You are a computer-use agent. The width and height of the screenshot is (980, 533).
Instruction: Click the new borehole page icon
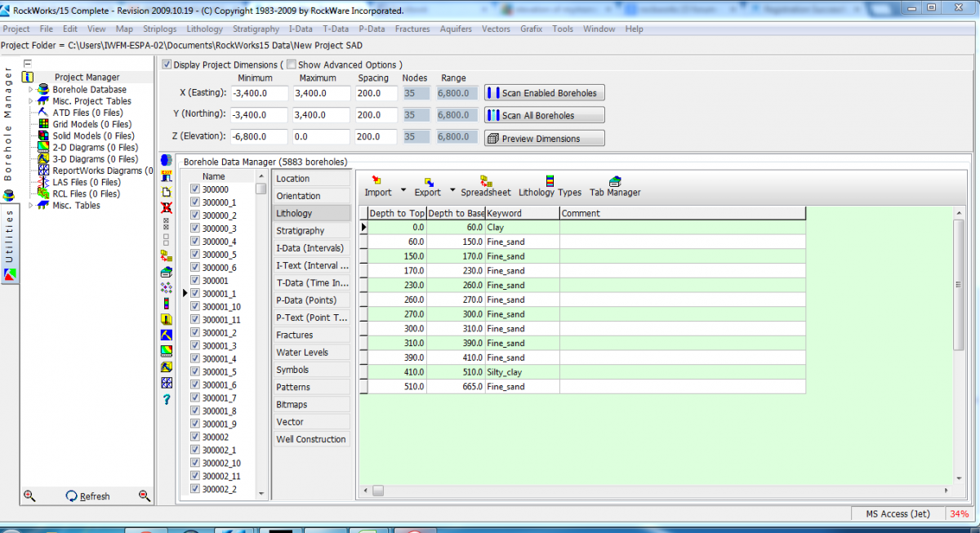167,192
